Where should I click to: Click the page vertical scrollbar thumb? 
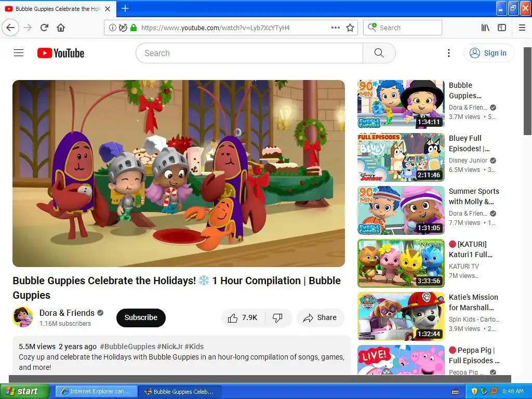tap(528, 91)
